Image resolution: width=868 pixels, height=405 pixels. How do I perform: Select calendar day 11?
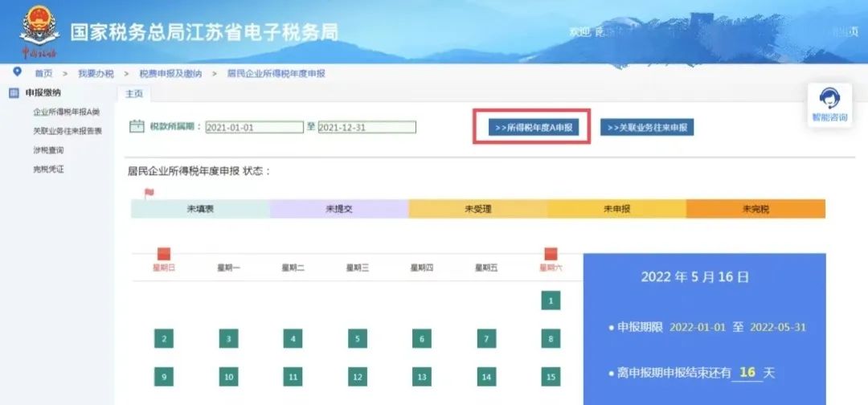[293, 377]
